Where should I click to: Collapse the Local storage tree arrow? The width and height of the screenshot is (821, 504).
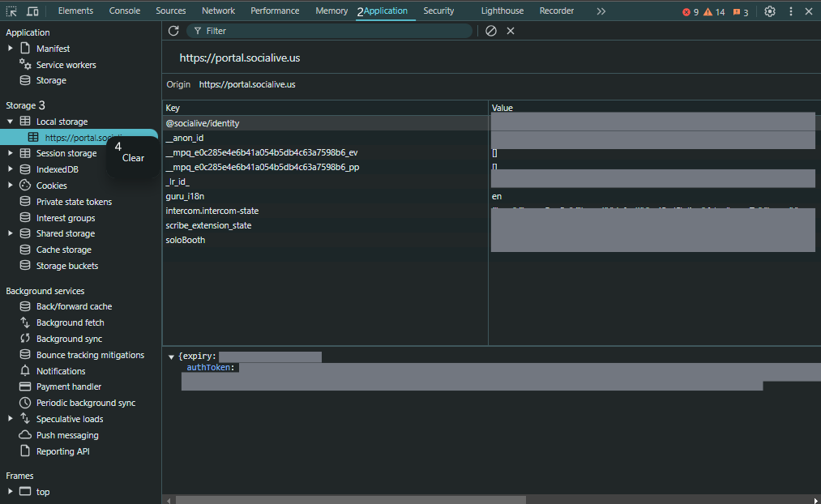[10, 122]
